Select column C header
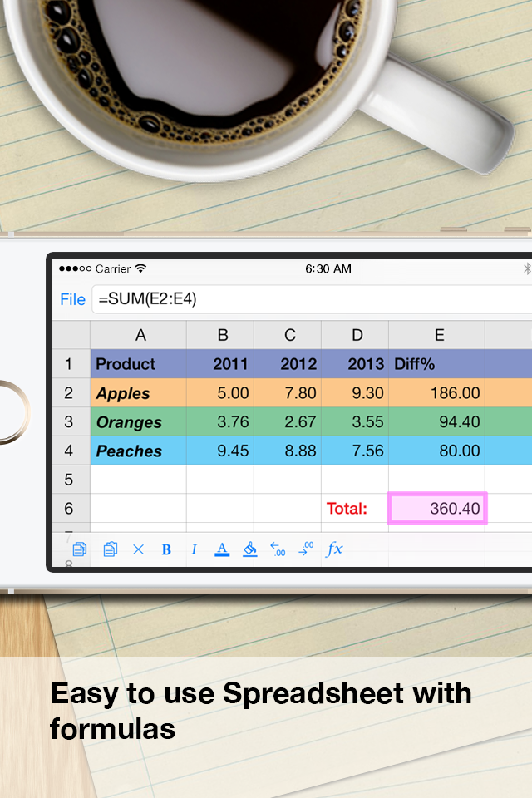532x798 pixels. point(288,335)
